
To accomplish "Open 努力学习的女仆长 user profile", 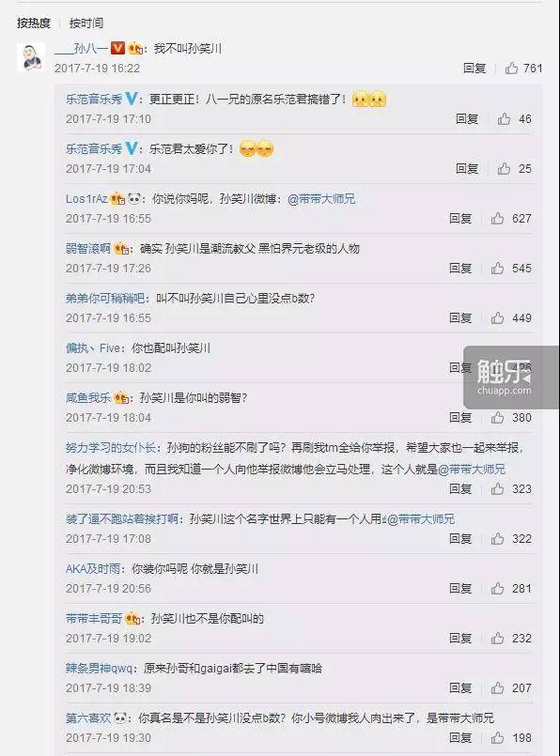I will (x=111, y=447).
